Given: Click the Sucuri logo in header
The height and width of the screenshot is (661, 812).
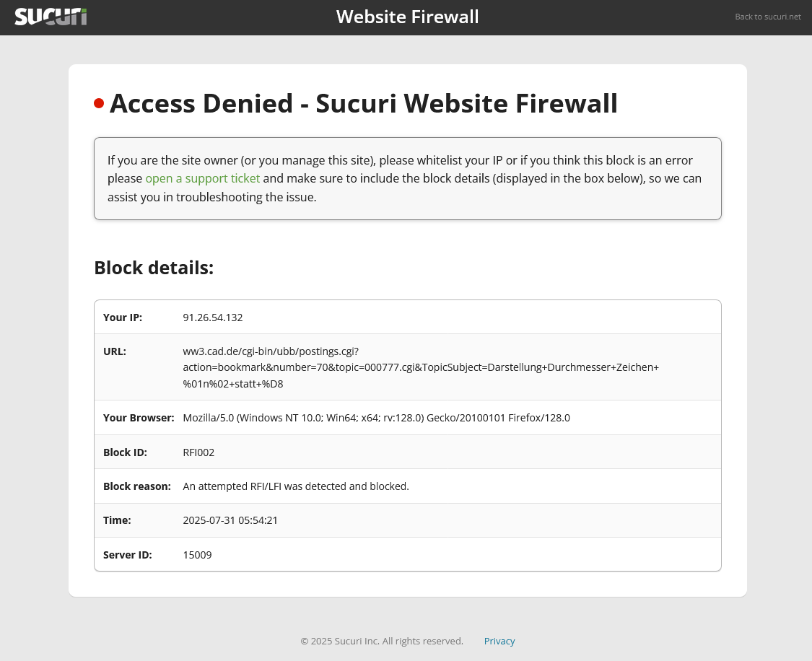Looking at the screenshot, I should click(51, 17).
